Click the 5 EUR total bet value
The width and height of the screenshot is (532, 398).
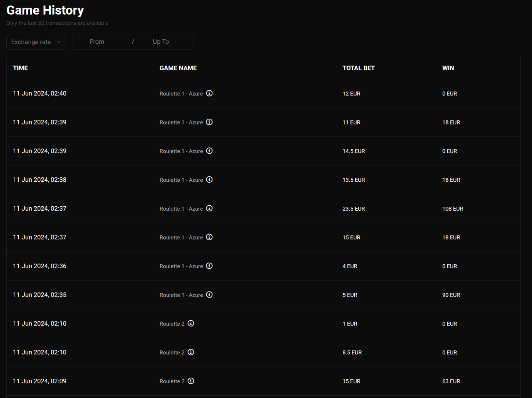click(350, 295)
